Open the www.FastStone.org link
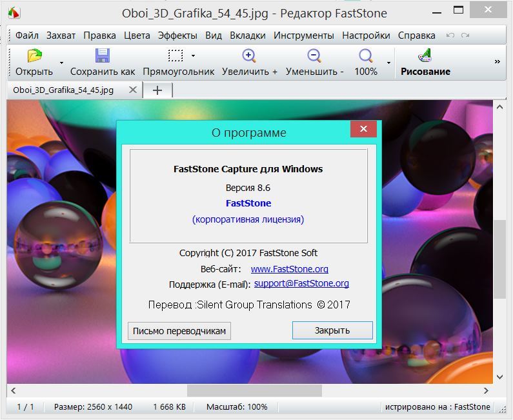The image size is (513, 420). 290,269
